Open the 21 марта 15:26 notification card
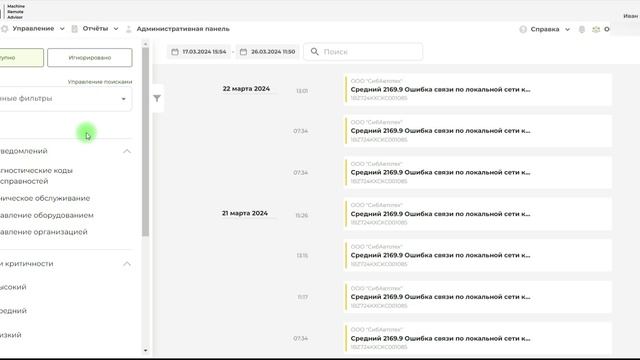 click(x=478, y=214)
